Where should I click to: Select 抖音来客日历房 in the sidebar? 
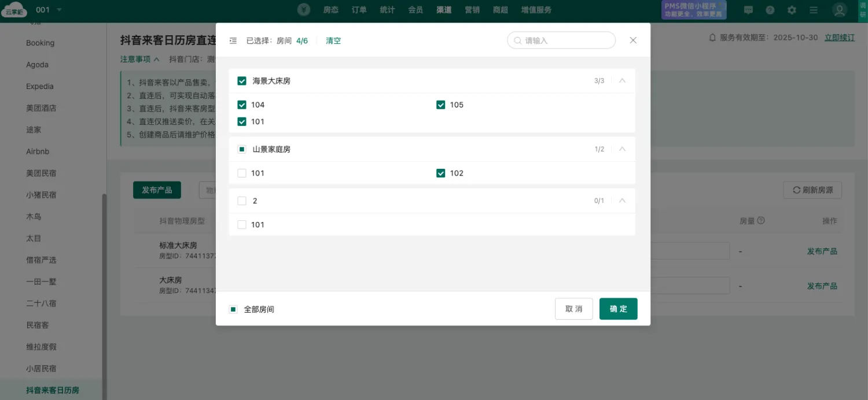point(53,390)
